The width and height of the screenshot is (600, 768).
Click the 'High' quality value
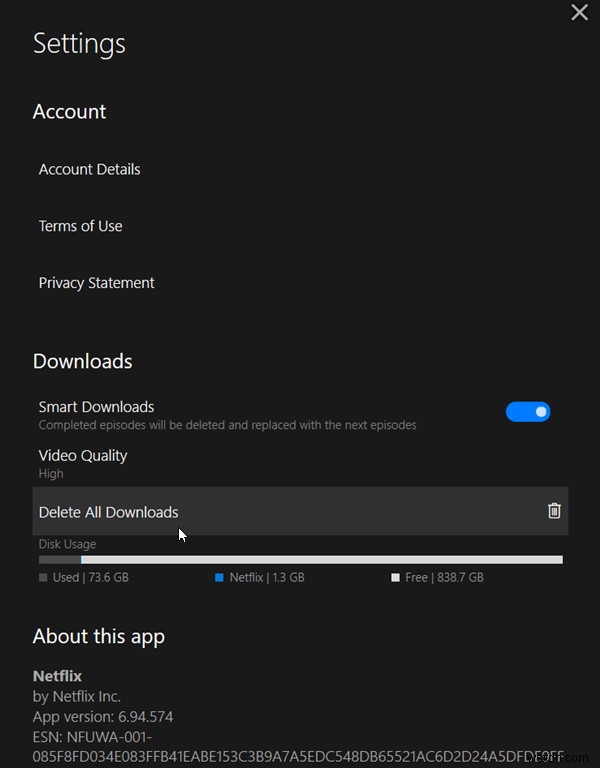(51, 474)
